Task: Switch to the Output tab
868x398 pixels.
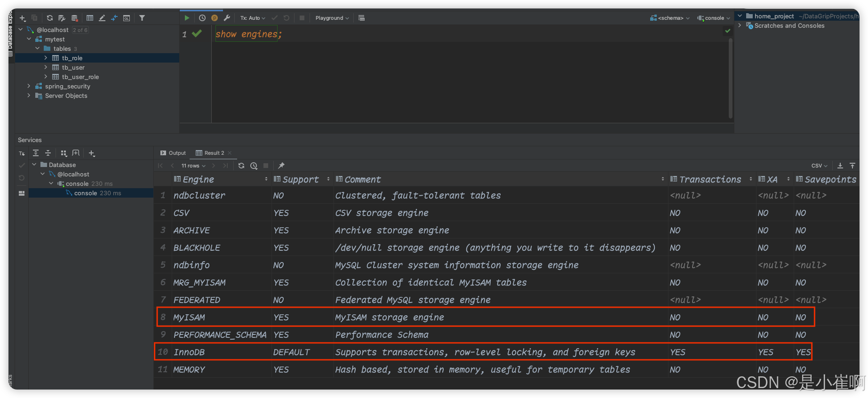Action: (173, 153)
